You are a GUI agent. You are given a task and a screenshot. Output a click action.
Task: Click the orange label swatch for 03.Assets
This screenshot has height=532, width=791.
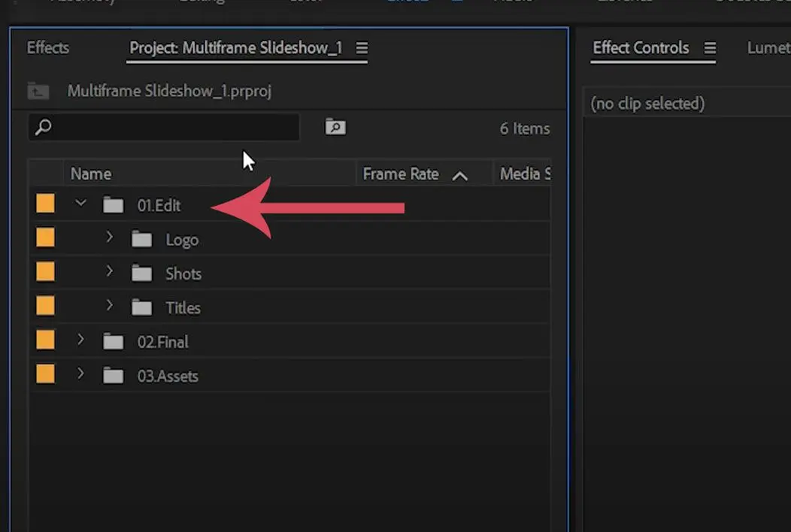coord(45,374)
